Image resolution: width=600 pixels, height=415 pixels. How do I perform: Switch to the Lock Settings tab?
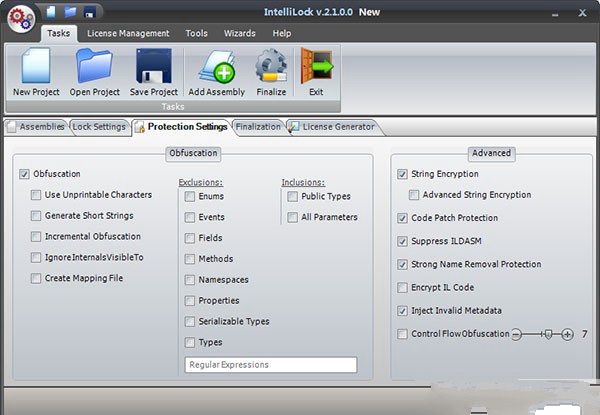99,127
